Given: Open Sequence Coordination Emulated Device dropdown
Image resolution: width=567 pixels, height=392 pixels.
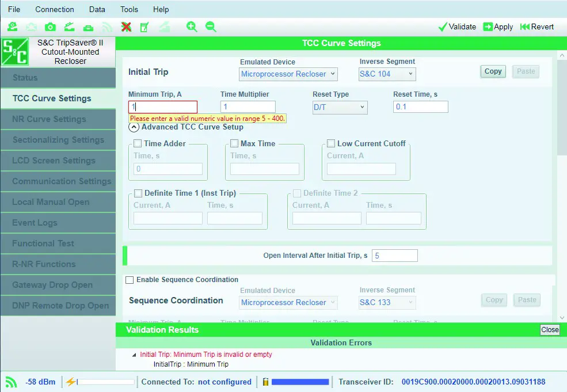Looking at the screenshot, I should pos(288,303).
